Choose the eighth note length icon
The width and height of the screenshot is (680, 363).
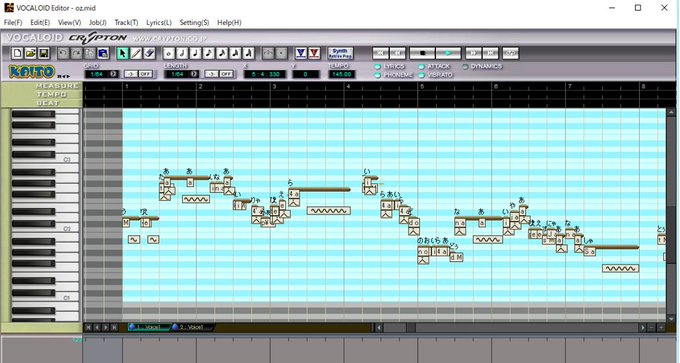(209, 53)
